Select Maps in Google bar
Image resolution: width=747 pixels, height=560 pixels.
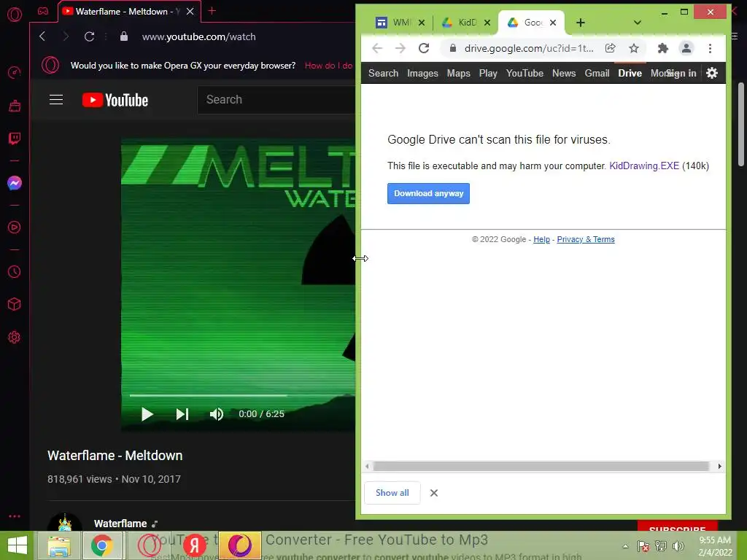click(458, 74)
